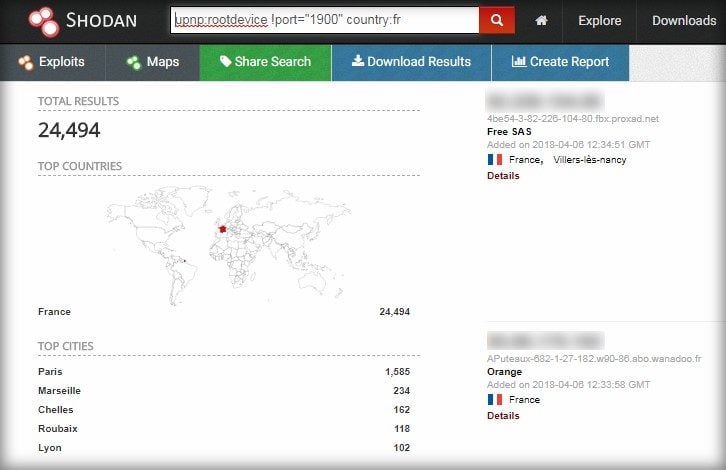Click 'Added on 2018-04-06 12:34:51 GMT' text

(x=568, y=144)
